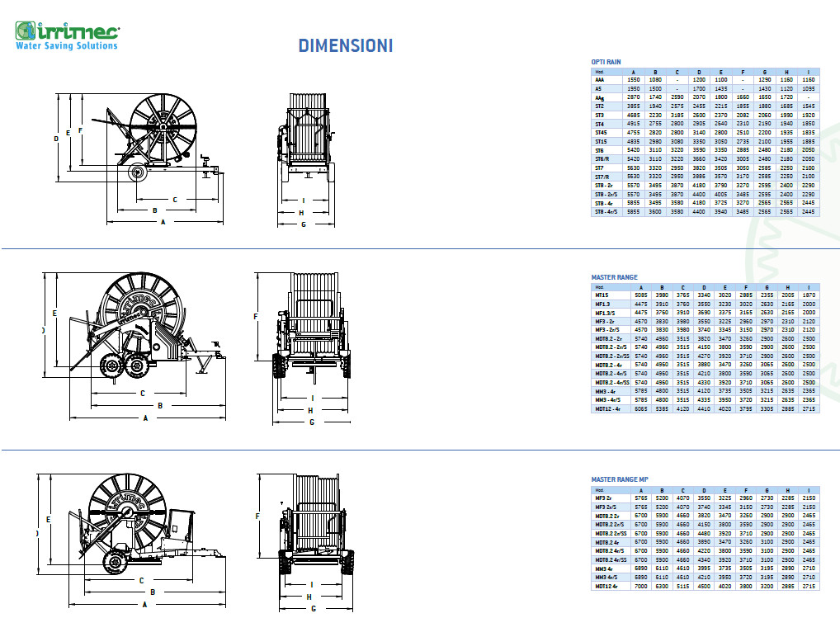This screenshot has height=618, width=840.
Task: Select cell value '1095' in A5 row
Action: [809, 89]
